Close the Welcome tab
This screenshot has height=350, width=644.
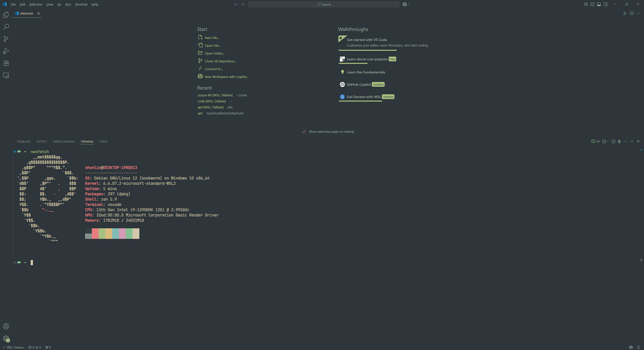pyautogui.click(x=38, y=13)
